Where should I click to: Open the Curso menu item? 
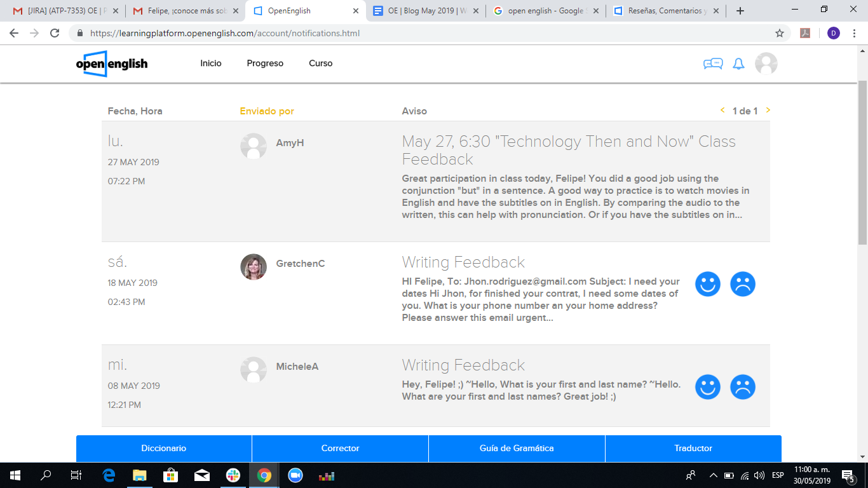coord(320,64)
